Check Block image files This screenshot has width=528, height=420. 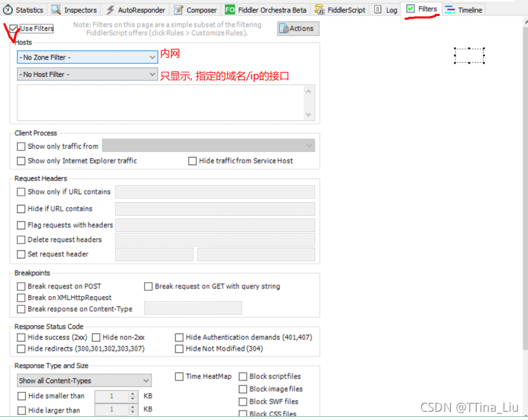(243, 390)
